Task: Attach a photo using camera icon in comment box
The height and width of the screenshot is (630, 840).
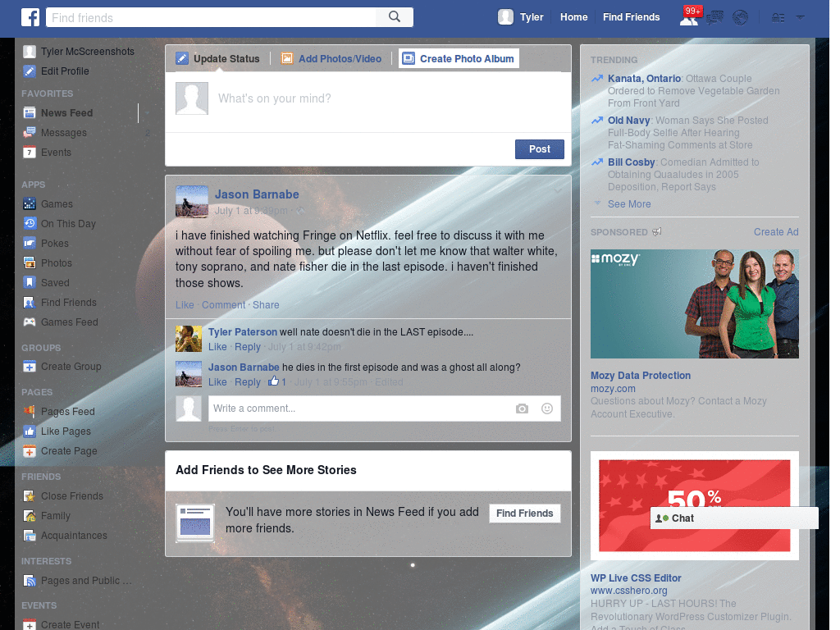Action: 523,409
